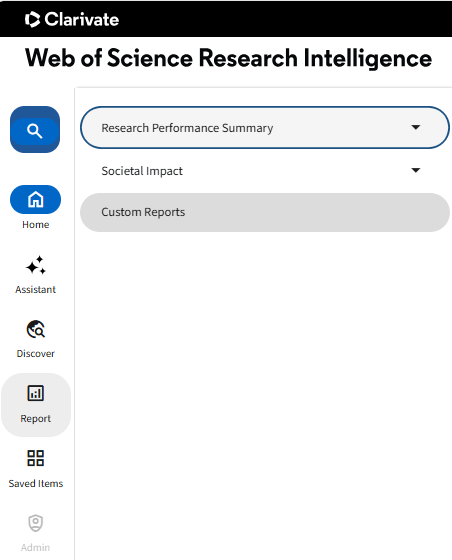
Task: Click Web of Science Research Intelligence heading
Action: [228, 58]
